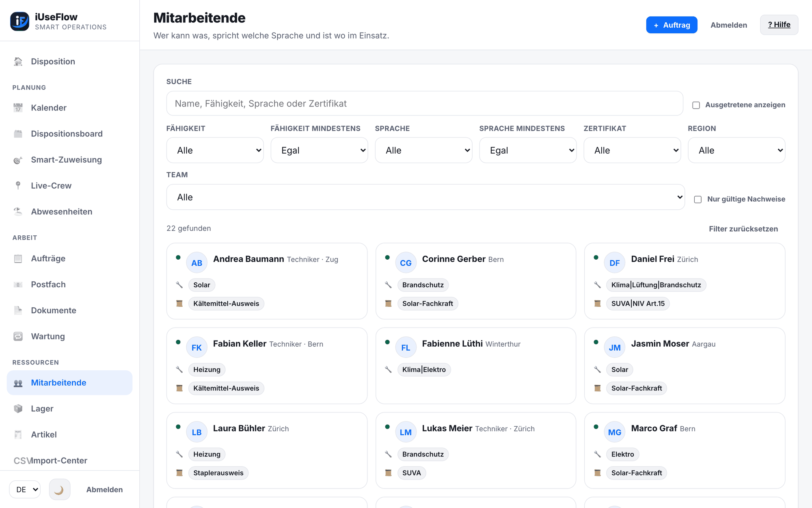The image size is (812, 508).
Task: Click Klima|Elektro tag on Fabienne Lüthi
Action: tap(424, 369)
